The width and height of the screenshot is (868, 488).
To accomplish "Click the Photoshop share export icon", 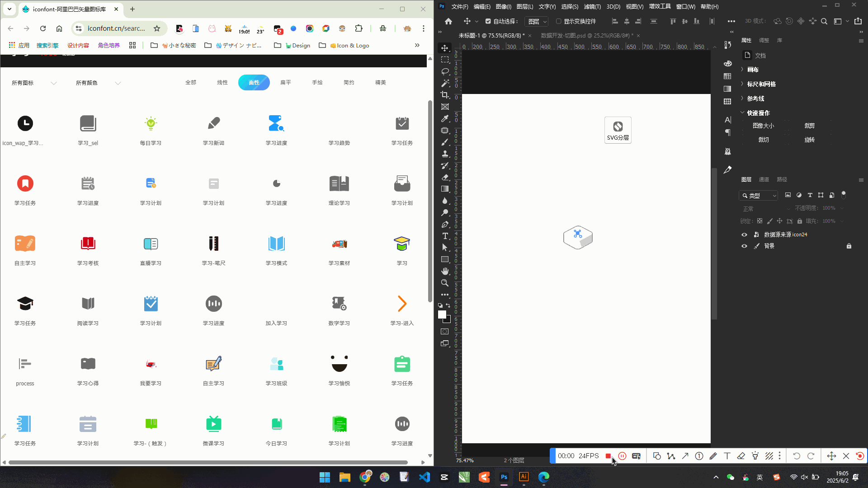I will click(858, 21).
